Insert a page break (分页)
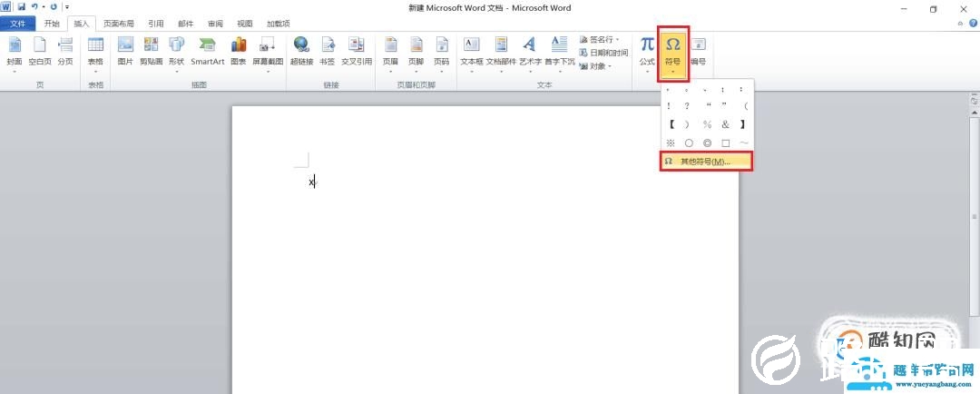Viewport: 980px width, 394px height. pyautogui.click(x=65, y=53)
